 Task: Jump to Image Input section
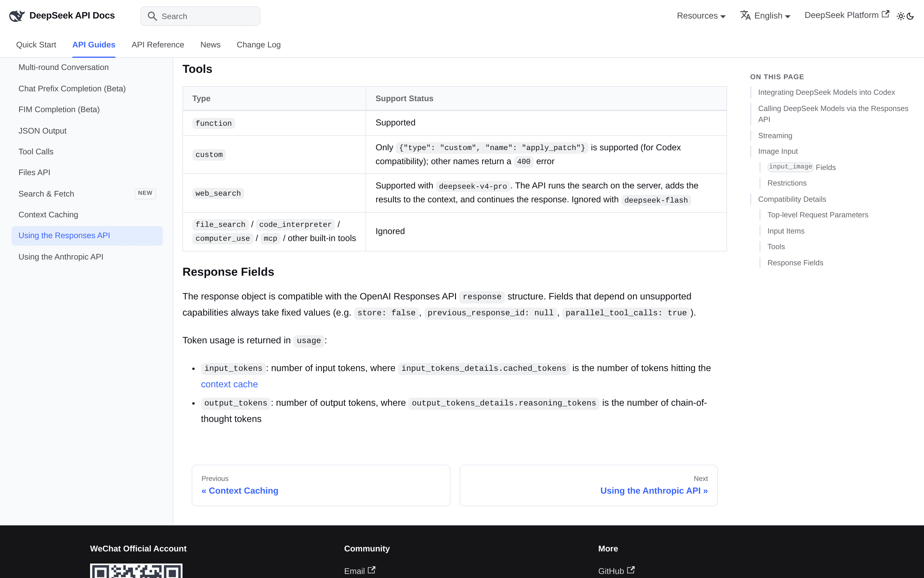click(778, 151)
